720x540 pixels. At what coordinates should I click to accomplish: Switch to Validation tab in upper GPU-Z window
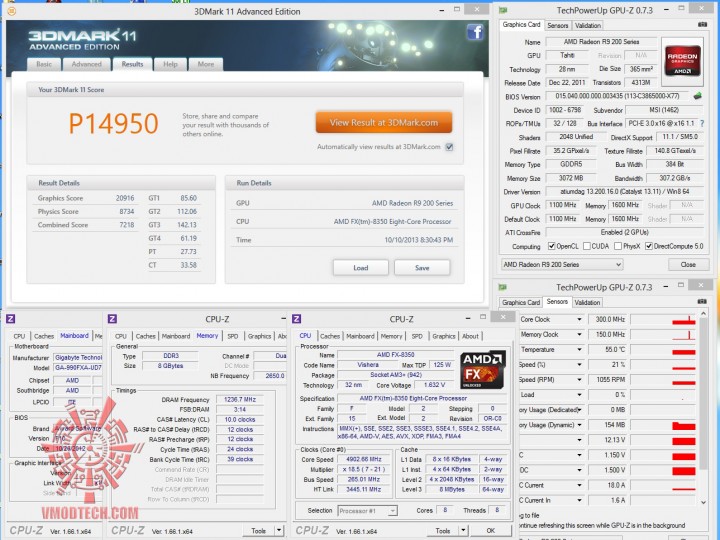pyautogui.click(x=588, y=26)
